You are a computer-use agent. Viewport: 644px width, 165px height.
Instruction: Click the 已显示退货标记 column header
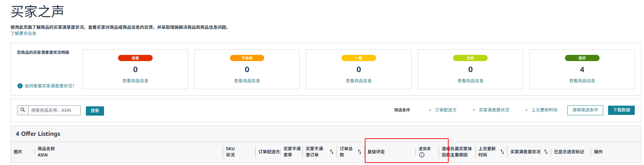pyautogui.click(x=569, y=152)
